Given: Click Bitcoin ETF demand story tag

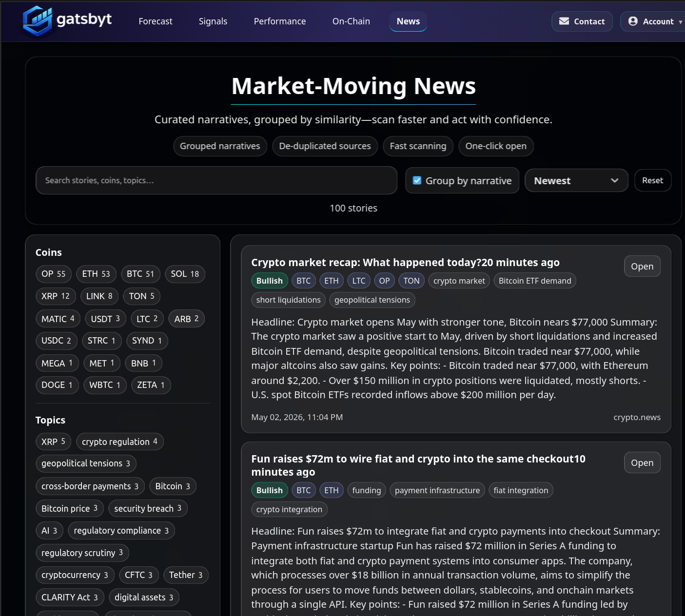Looking at the screenshot, I should (535, 281).
